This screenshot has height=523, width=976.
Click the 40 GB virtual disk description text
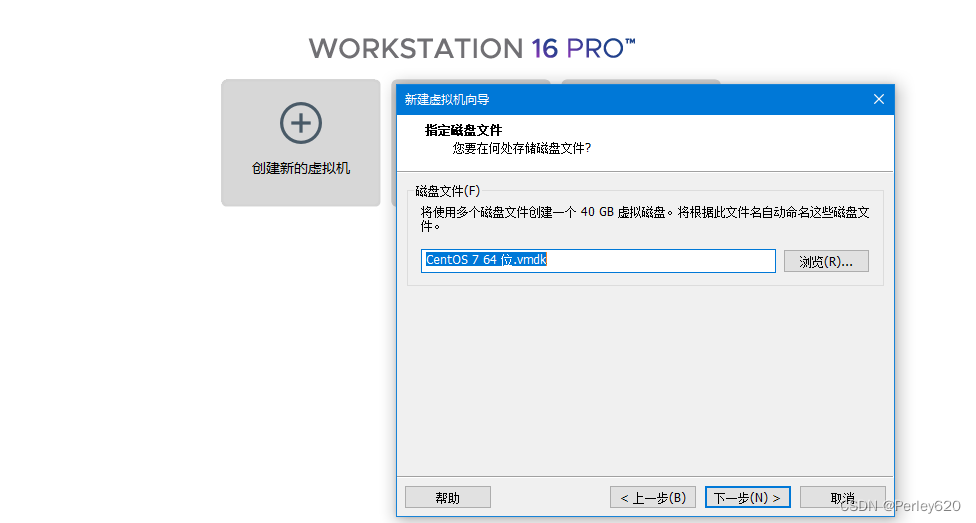pos(645,219)
